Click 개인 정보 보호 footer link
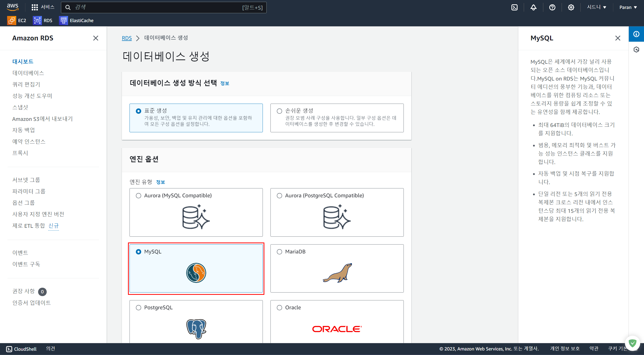The width and height of the screenshot is (644, 355). tap(565, 349)
